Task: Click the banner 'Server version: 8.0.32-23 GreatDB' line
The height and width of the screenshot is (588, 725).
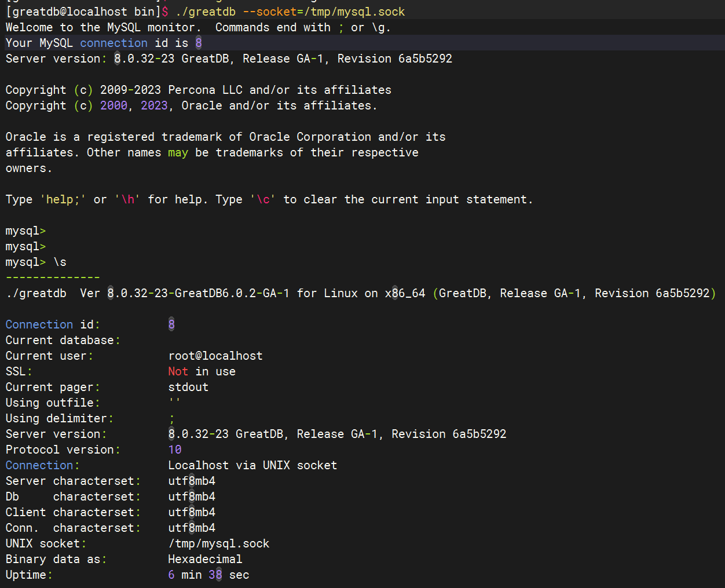Action: coord(229,59)
